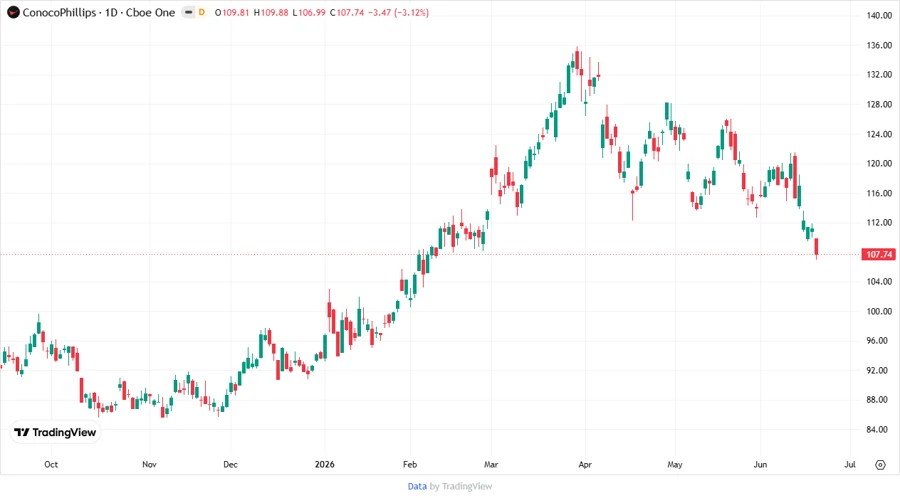The width and height of the screenshot is (900, 498).
Task: Click the 116.00 price axis label
Action: point(879,193)
